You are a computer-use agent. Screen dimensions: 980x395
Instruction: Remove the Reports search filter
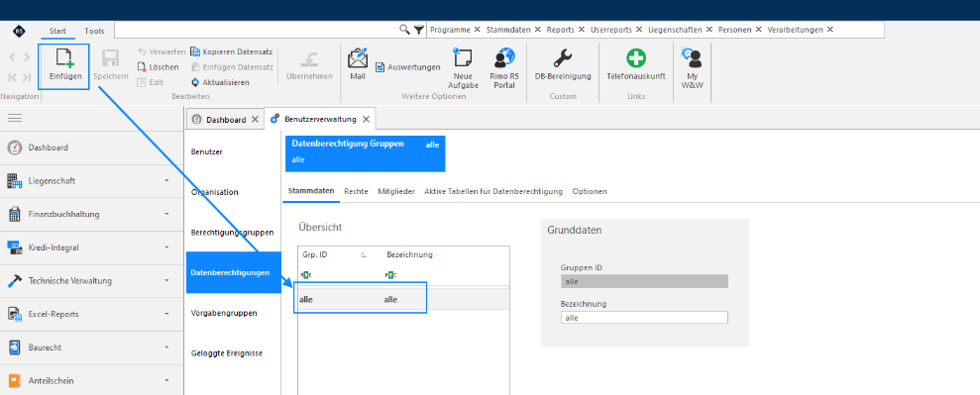point(581,30)
